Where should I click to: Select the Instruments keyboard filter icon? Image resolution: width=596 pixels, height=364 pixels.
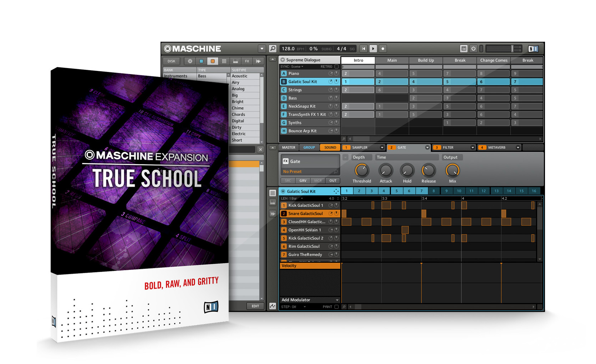(235, 61)
